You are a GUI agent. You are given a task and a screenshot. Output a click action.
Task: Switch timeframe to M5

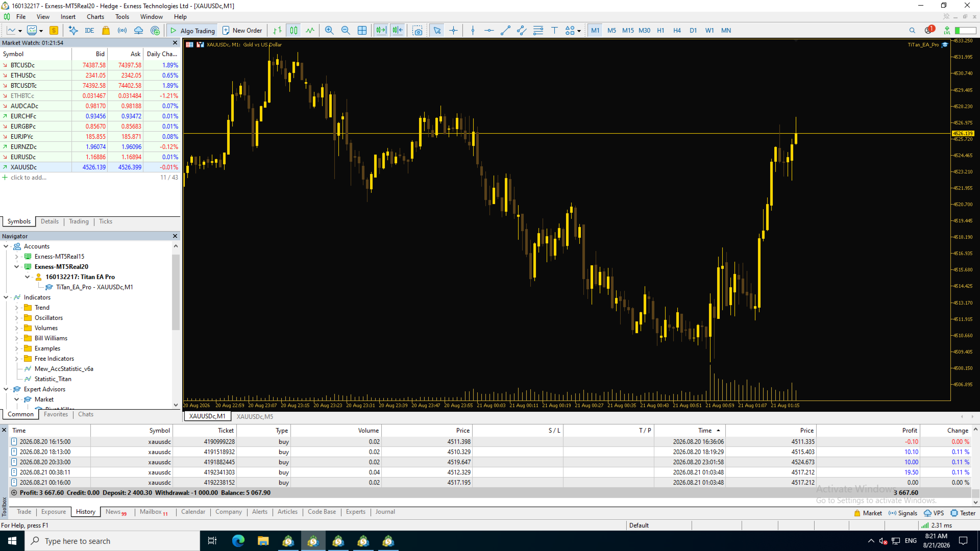pyautogui.click(x=611, y=31)
